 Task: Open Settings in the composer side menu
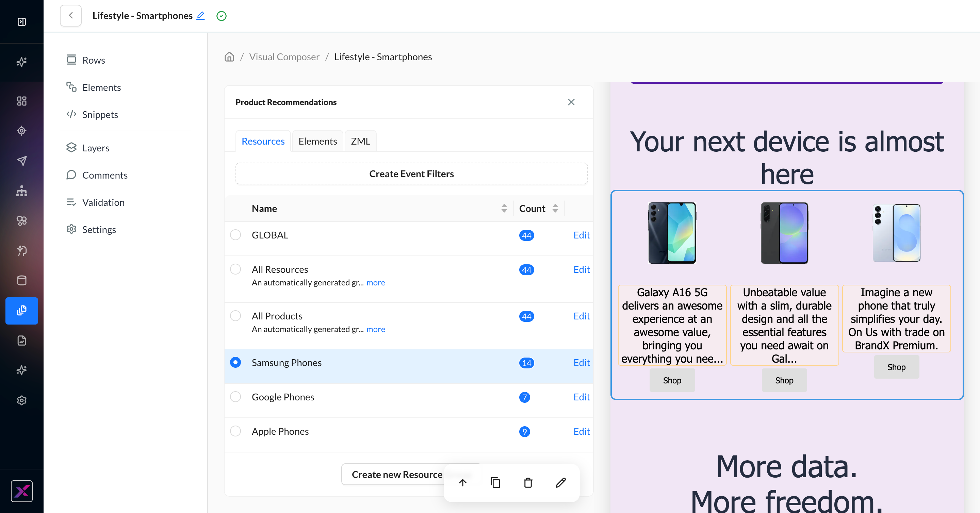(91, 230)
